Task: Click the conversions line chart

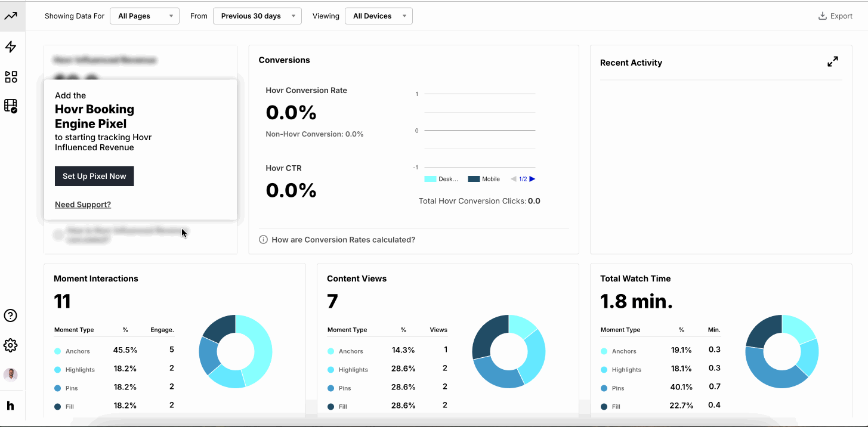Action: 479,131
